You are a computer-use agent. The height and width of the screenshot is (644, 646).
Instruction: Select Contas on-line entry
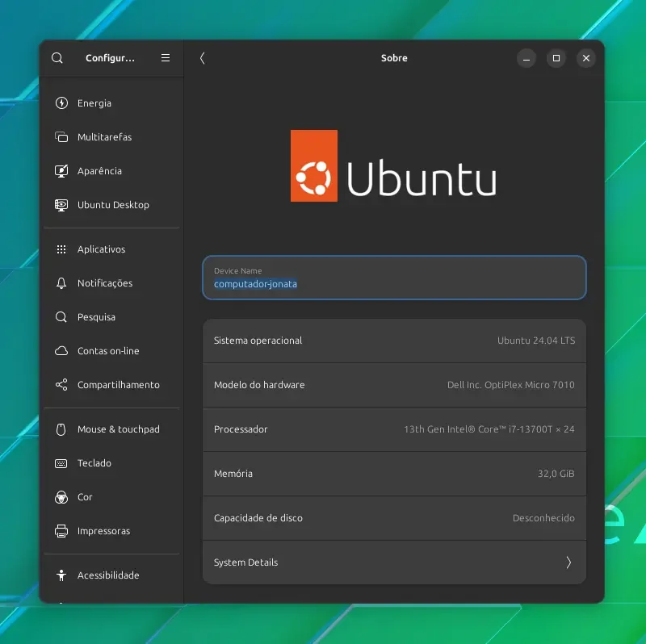point(111,351)
